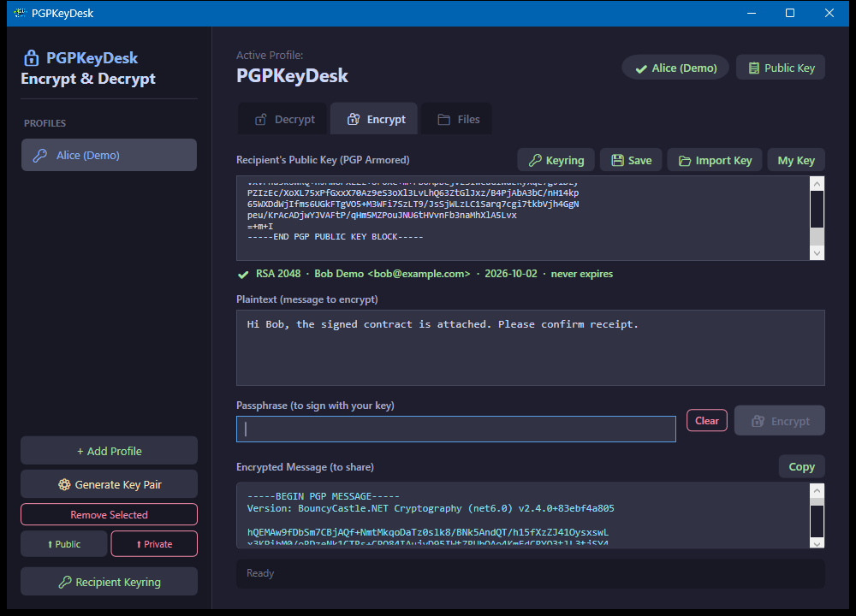The height and width of the screenshot is (616, 856).
Task: Click the 'never expires' key status text
Action: (x=582, y=274)
